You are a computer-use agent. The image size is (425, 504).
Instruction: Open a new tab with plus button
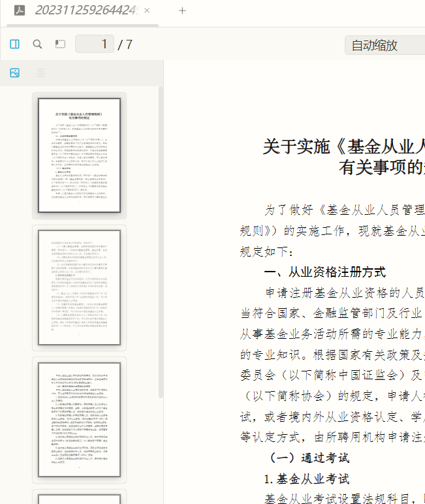182,10
